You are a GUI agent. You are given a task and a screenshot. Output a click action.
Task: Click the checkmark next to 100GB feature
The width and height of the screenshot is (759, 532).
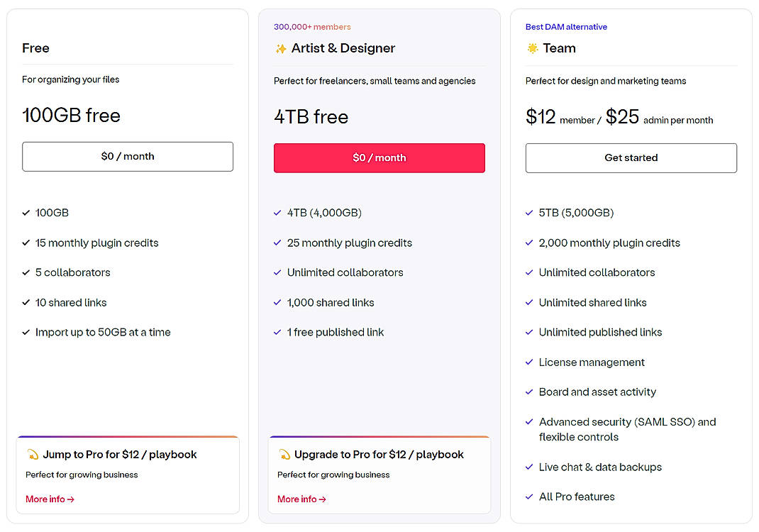tap(26, 212)
